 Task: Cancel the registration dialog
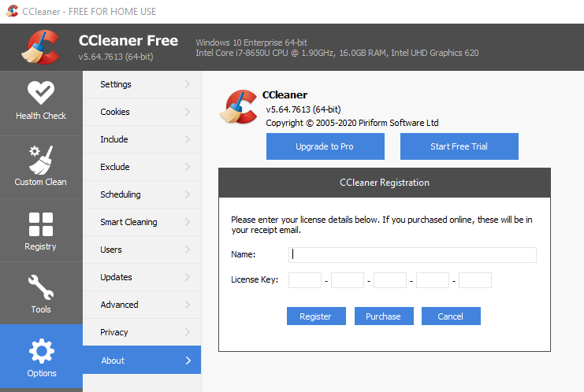[x=450, y=316]
